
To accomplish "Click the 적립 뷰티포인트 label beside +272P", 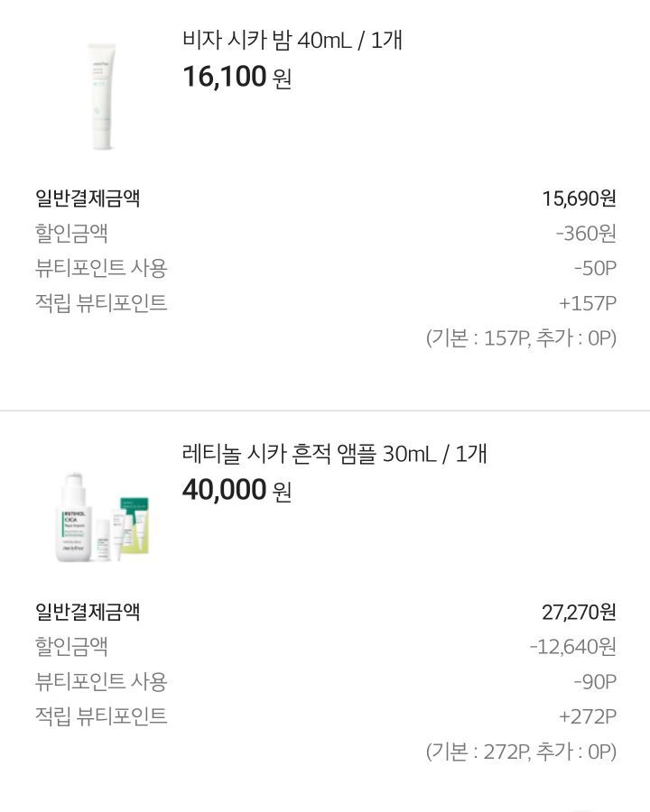I will point(101,716).
